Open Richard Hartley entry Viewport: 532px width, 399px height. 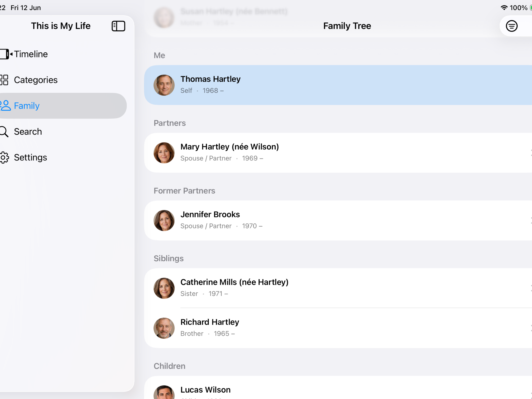point(338,328)
